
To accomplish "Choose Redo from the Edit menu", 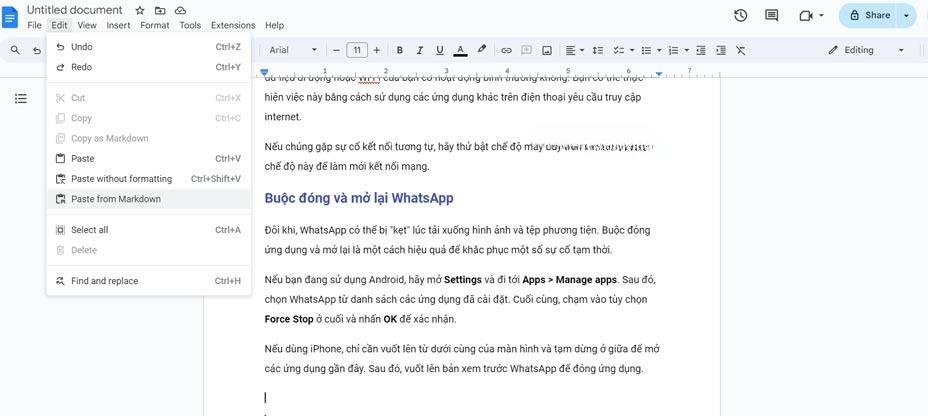I will coord(149,67).
